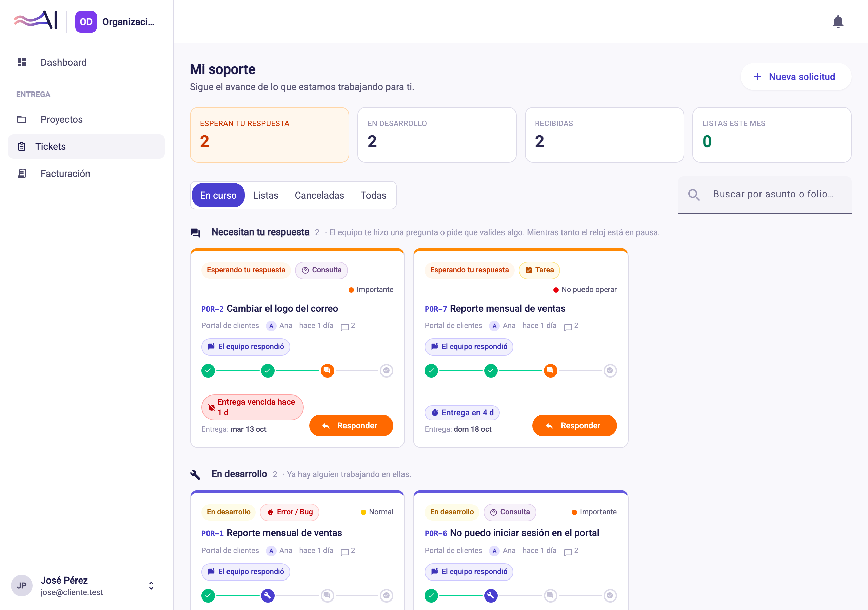Click Ana's avatar on POR-7 card
This screenshot has height=610, width=868.
click(494, 326)
